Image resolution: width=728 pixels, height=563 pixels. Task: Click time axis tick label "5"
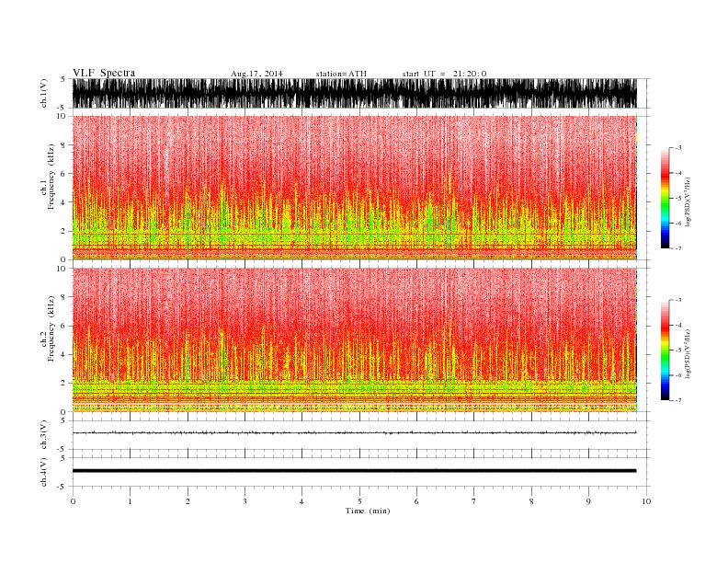pyautogui.click(x=359, y=501)
